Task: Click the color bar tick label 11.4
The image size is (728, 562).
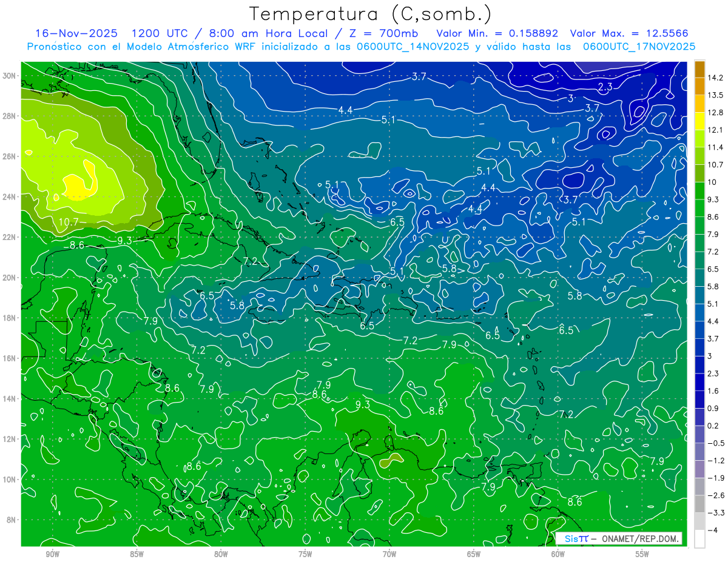Action: pos(716,147)
